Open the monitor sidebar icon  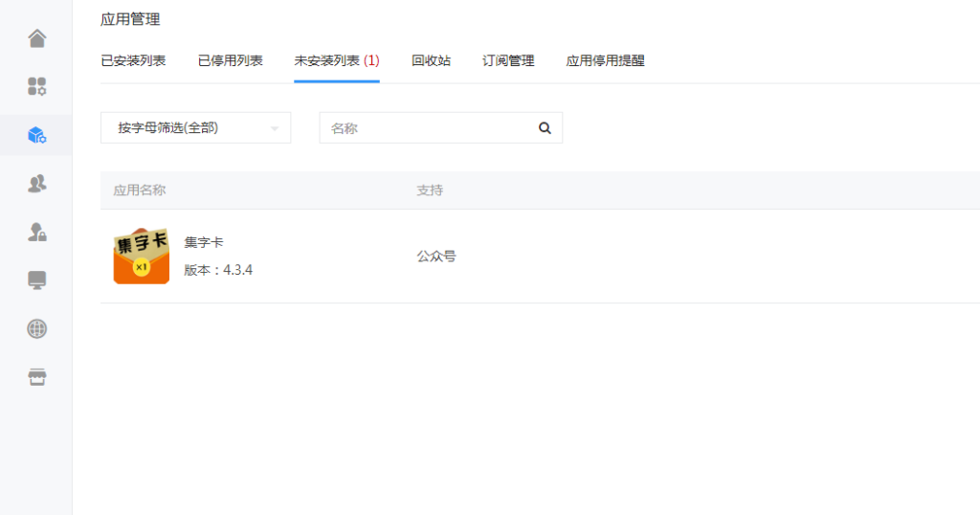(37, 280)
